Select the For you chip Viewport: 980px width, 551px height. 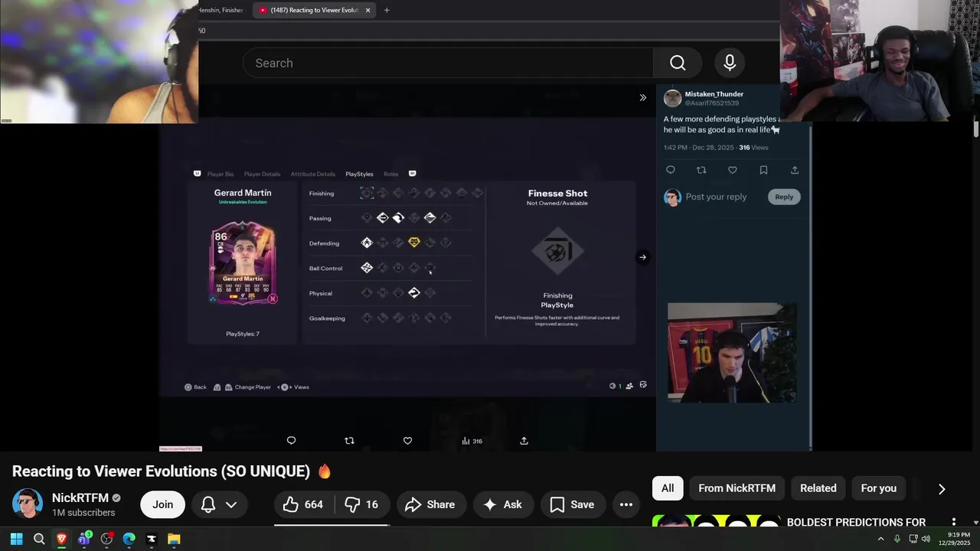click(x=878, y=488)
